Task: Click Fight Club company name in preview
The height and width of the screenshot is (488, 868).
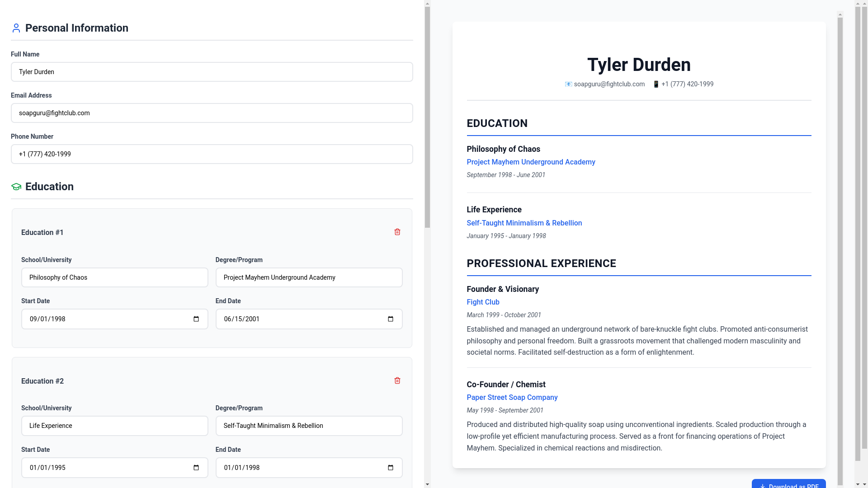Action: click(x=483, y=302)
